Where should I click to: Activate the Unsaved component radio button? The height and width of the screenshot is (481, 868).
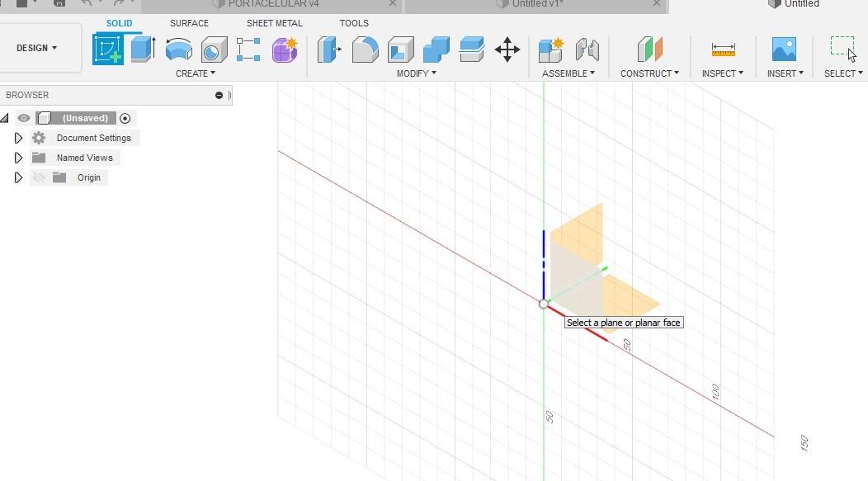click(x=125, y=119)
